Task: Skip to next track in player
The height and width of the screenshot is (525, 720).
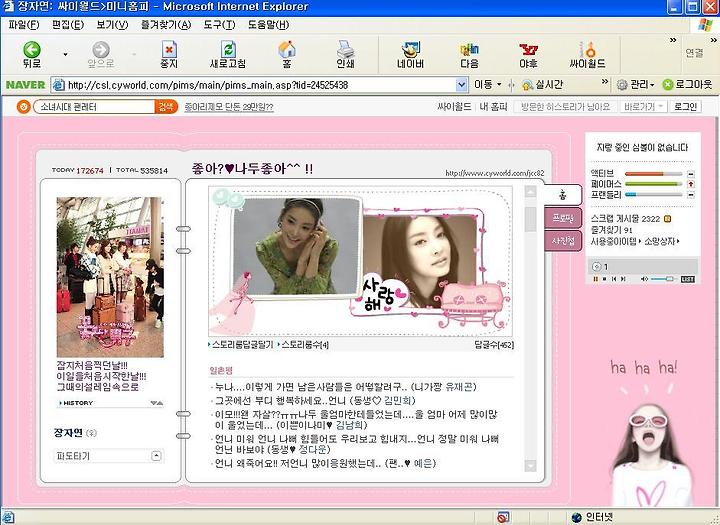Action: click(x=623, y=279)
